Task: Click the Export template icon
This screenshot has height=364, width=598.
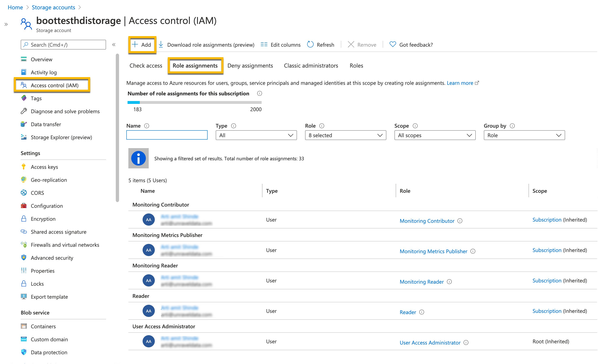Action: (24, 297)
